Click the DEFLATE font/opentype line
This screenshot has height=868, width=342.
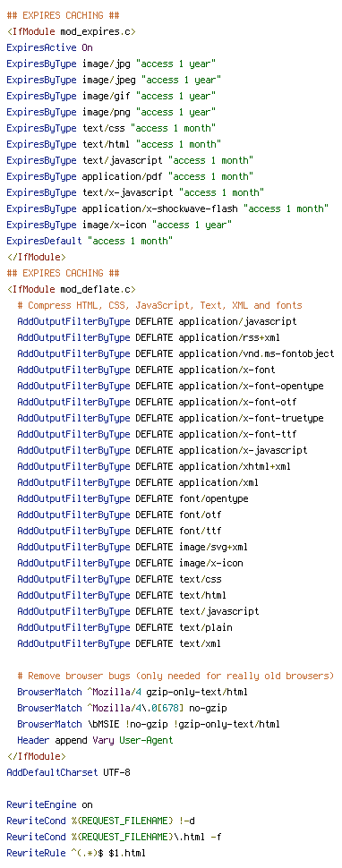click(x=133, y=498)
